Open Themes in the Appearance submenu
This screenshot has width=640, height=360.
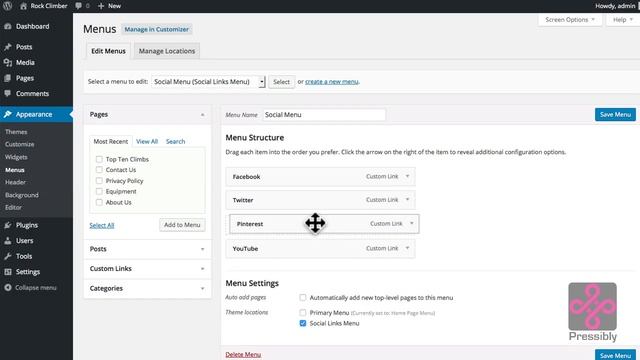[x=16, y=132]
